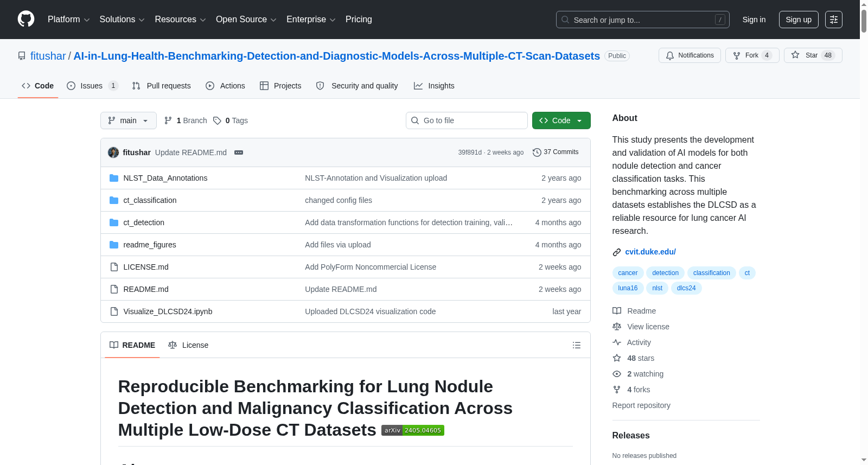Open the Actions tab
Viewport: 868px width, 465px height.
click(x=225, y=86)
